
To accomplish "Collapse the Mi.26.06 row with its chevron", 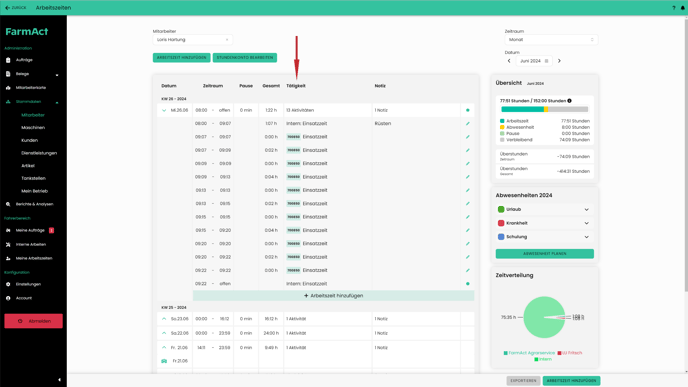I will click(164, 110).
